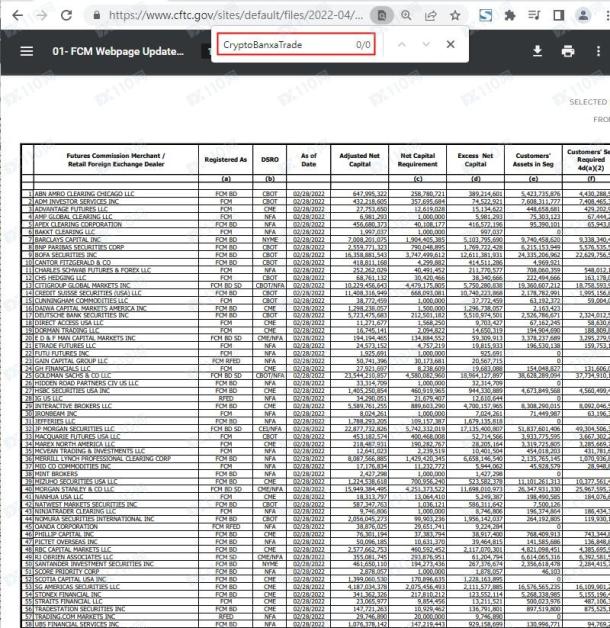Toggle the browser side panel
This screenshot has width=610, height=628.
(559, 16)
